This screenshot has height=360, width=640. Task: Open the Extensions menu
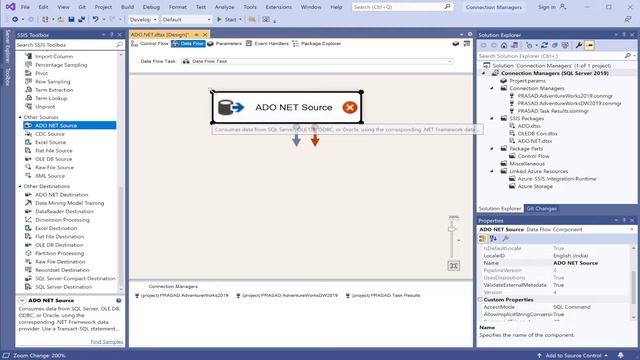(278, 7)
